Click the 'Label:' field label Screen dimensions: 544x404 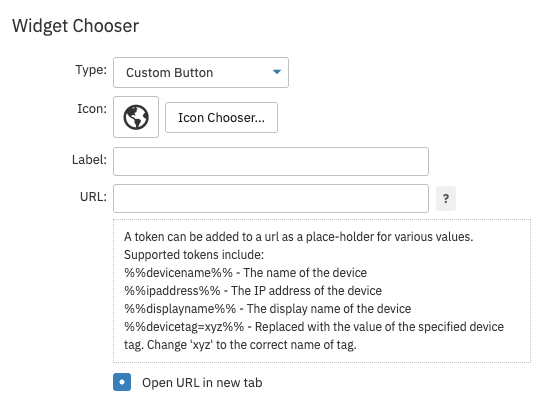coord(90,160)
